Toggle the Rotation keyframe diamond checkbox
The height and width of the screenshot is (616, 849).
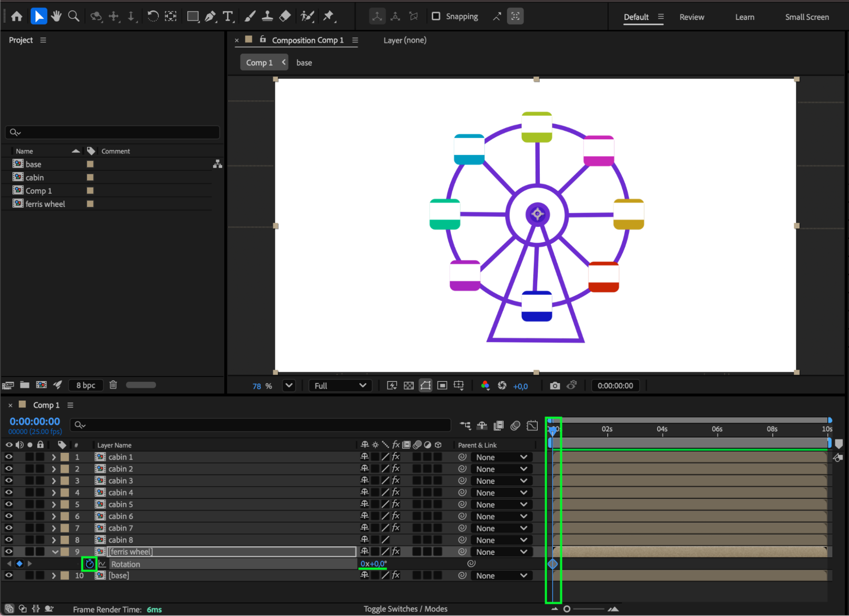click(19, 564)
